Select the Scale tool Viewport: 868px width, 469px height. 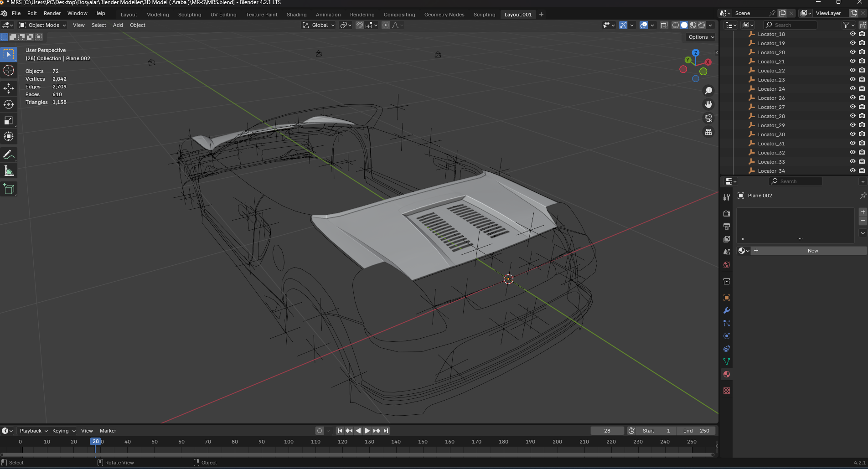click(x=9, y=120)
